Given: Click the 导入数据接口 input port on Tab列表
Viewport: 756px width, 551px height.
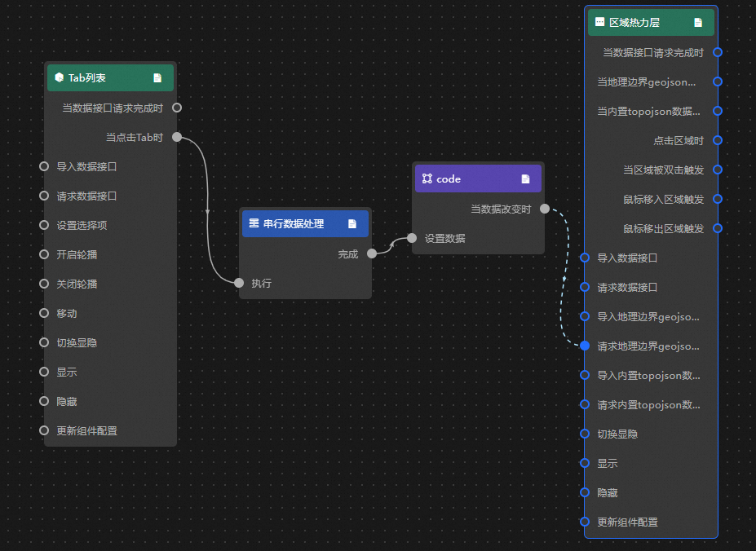Looking at the screenshot, I should pos(44,166).
